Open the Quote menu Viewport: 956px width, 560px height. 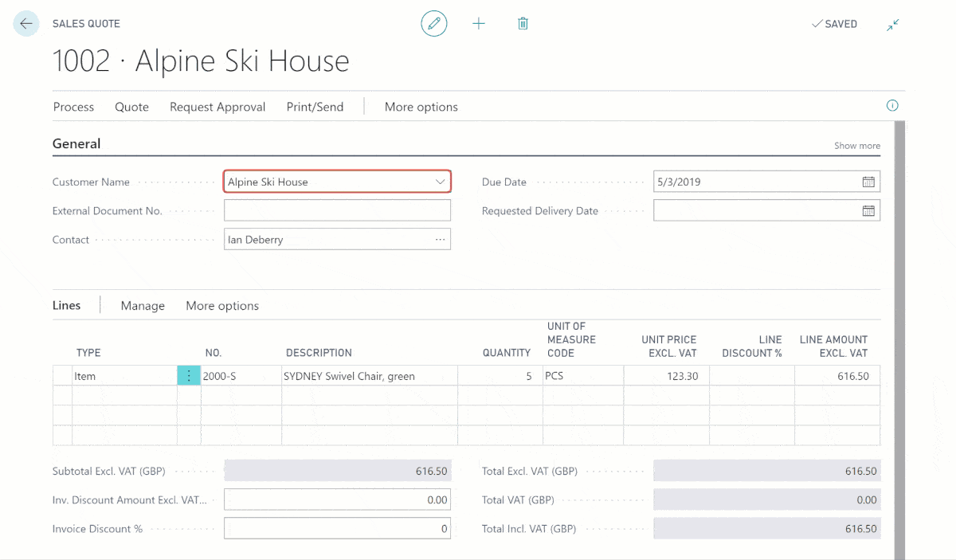131,107
